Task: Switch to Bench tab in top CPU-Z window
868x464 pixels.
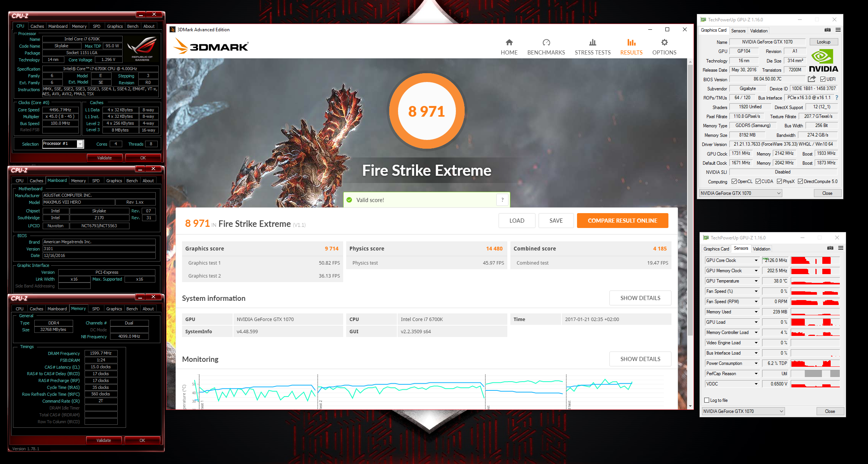Action: click(133, 26)
